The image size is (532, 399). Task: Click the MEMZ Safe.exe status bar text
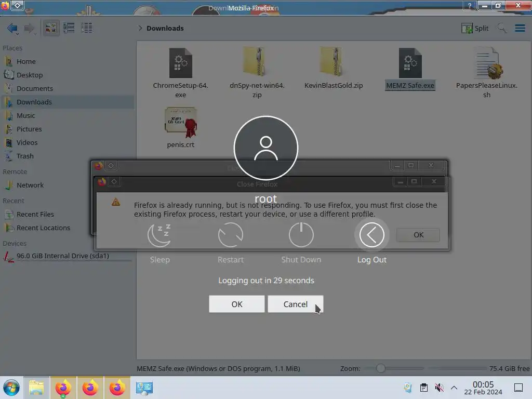point(218,368)
